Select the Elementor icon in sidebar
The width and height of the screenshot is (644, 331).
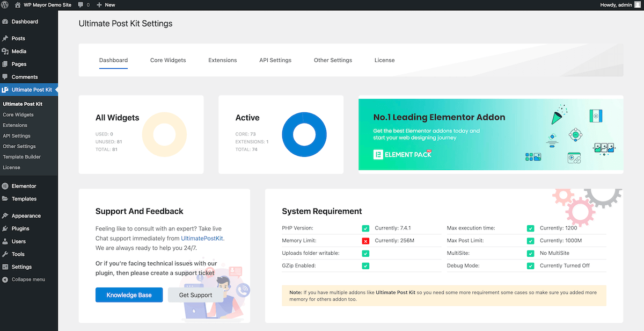tap(5, 186)
